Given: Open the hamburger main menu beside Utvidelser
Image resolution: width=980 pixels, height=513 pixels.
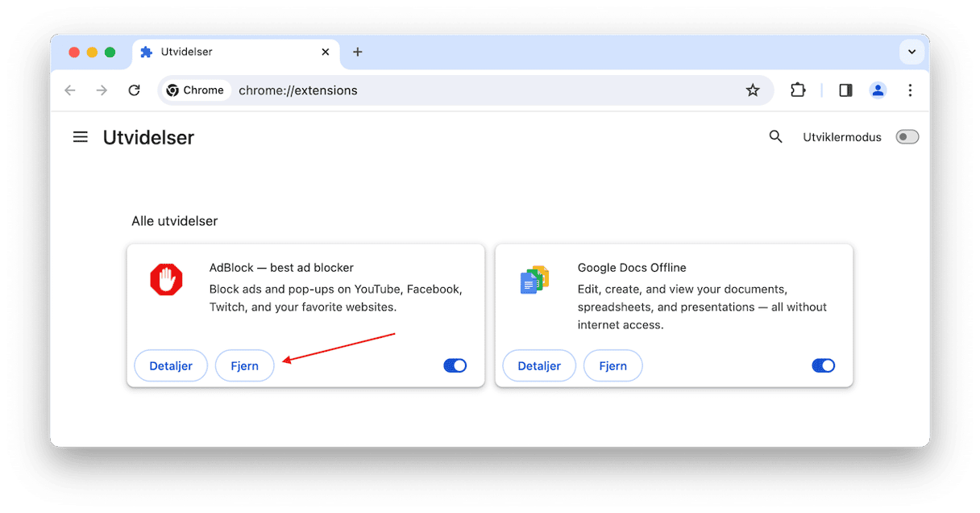Looking at the screenshot, I should pos(81,137).
